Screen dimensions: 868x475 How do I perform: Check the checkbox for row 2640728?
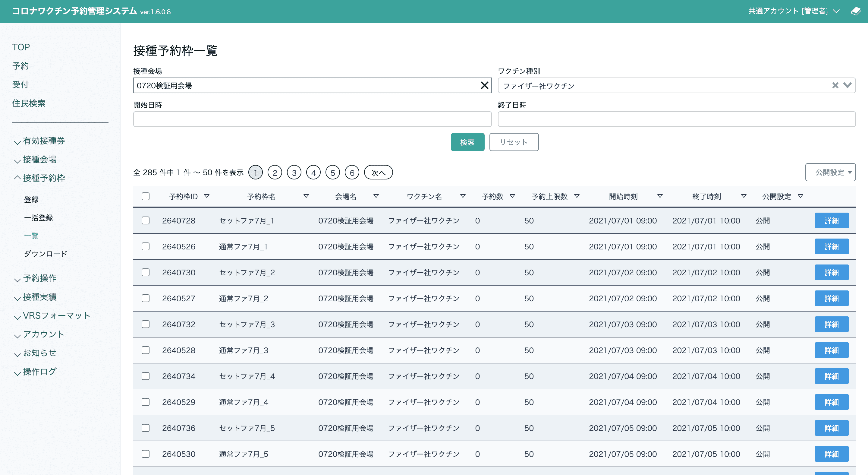pos(145,220)
